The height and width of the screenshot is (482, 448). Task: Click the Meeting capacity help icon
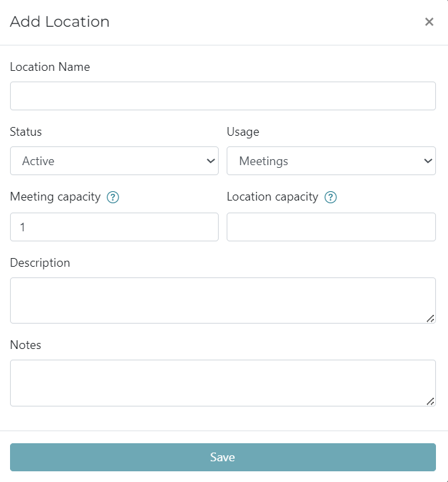[113, 197]
